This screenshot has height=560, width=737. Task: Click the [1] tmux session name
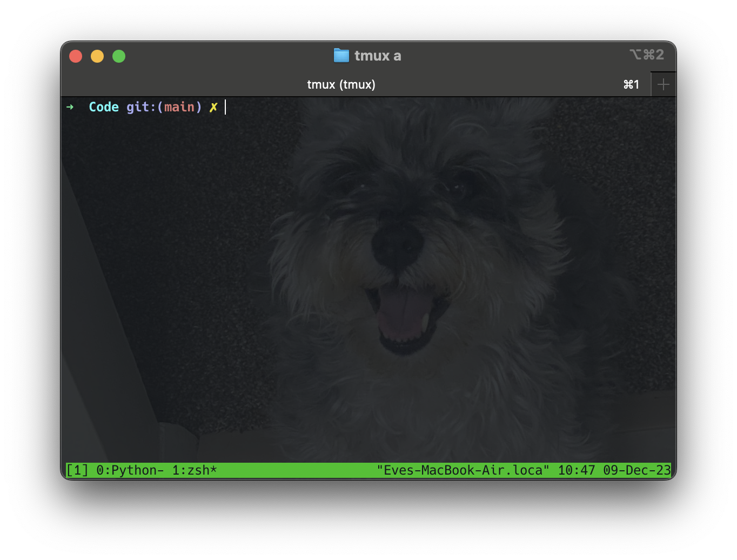click(77, 470)
